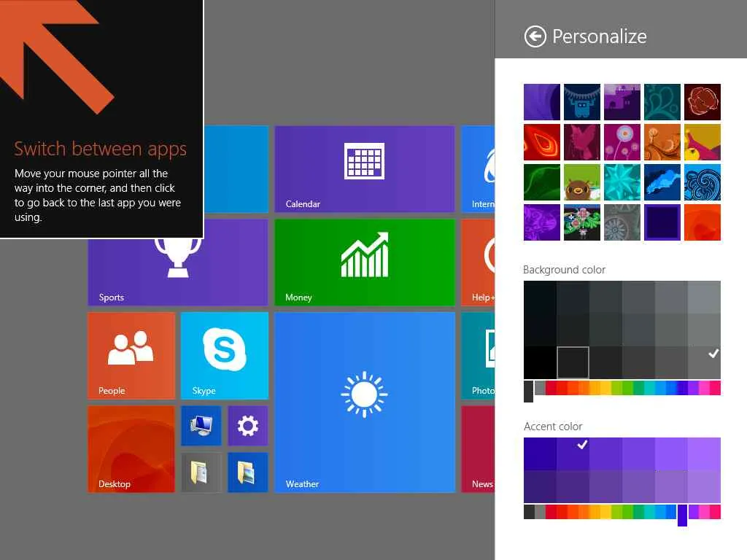Choose the blue splash background thumbnail

tap(662, 182)
